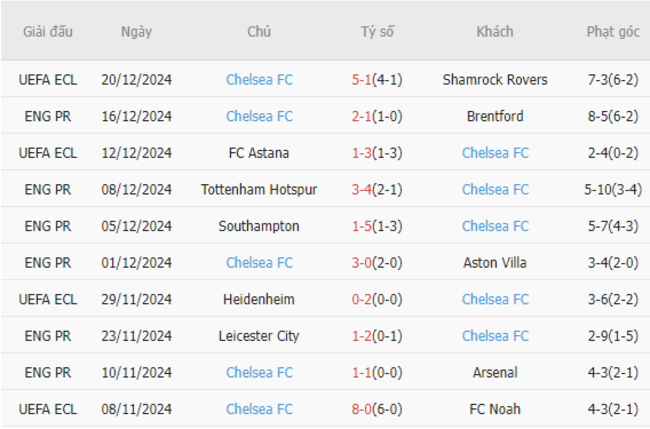
Task: Open Aston Villa team link
Action: [x=495, y=263]
